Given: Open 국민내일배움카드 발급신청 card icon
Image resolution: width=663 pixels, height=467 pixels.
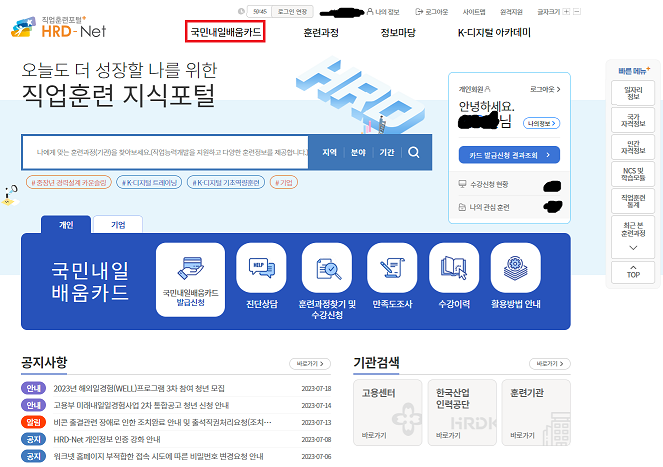Looking at the screenshot, I should pyautogui.click(x=190, y=280).
